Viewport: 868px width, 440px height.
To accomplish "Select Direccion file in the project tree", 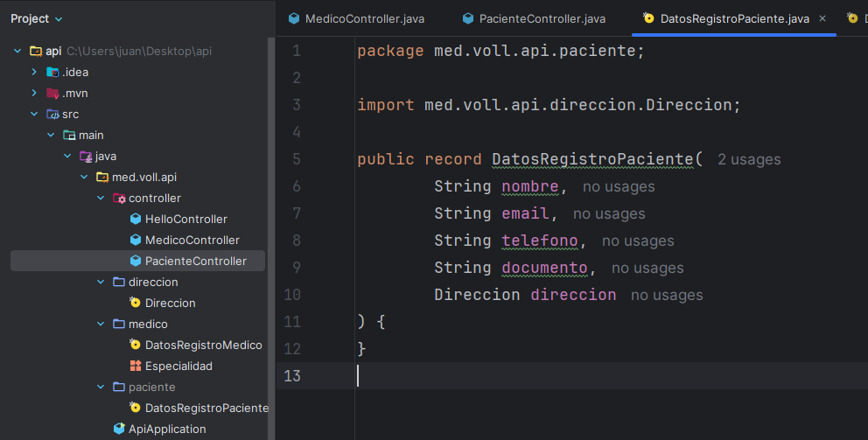I will (170, 304).
